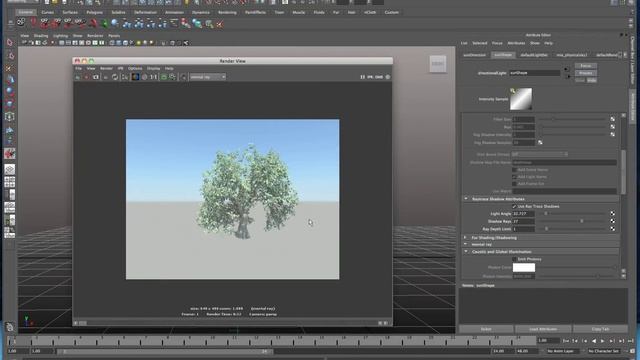This screenshot has height=360, width=640.
Task: Click the Select button at panel bottom
Action: pos(486,329)
